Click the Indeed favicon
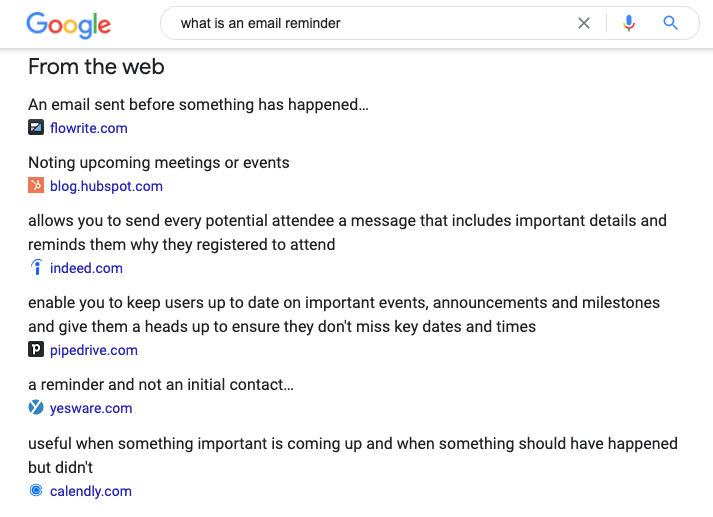Screen dimensions: 713x517 coord(36,268)
